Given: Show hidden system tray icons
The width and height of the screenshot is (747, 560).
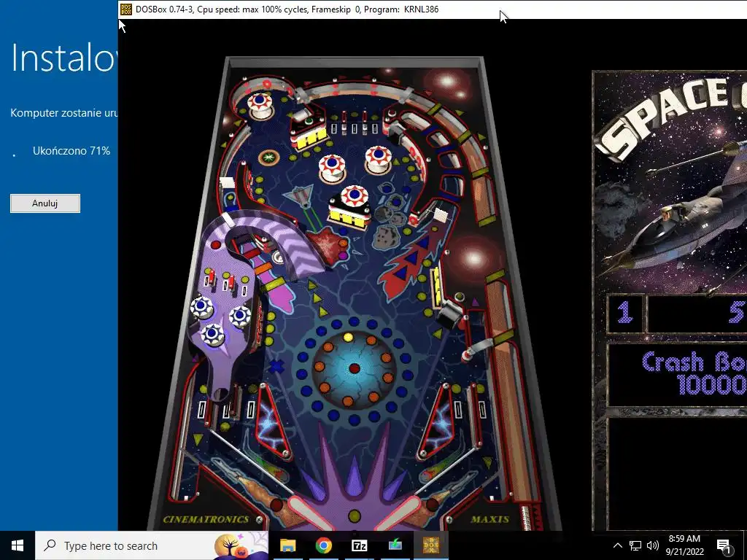Looking at the screenshot, I should pos(617,545).
